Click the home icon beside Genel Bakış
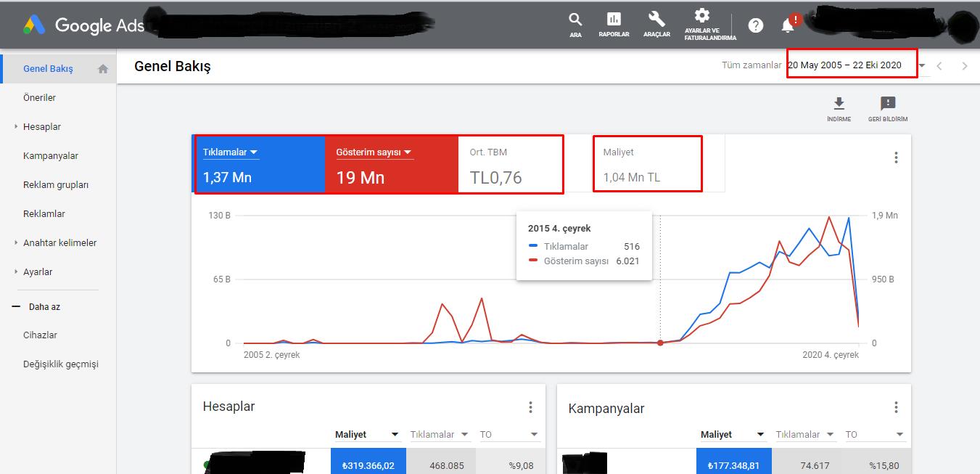This screenshot has height=474, width=980. pyautogui.click(x=103, y=69)
